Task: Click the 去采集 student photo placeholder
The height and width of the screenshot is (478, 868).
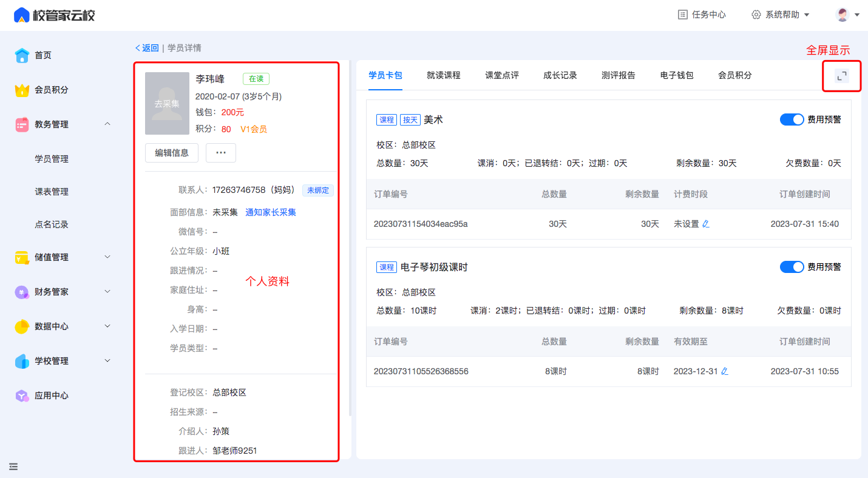Action: (x=167, y=104)
